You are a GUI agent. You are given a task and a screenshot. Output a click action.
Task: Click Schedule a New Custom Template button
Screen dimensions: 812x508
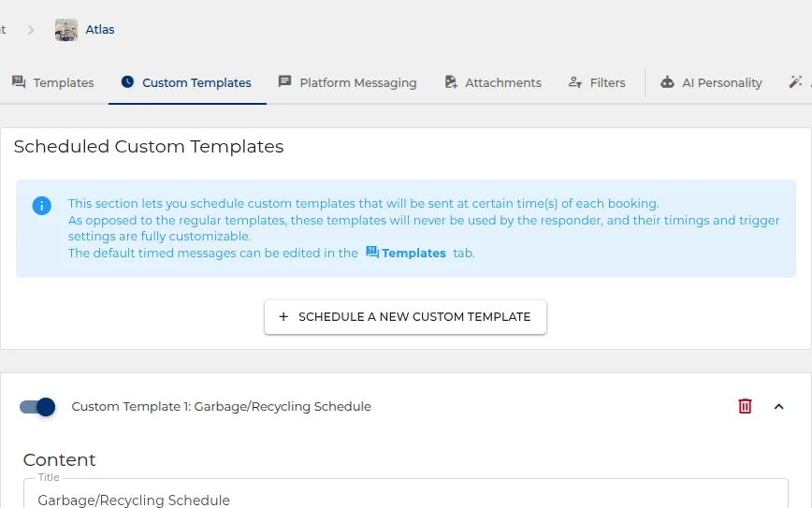click(405, 317)
